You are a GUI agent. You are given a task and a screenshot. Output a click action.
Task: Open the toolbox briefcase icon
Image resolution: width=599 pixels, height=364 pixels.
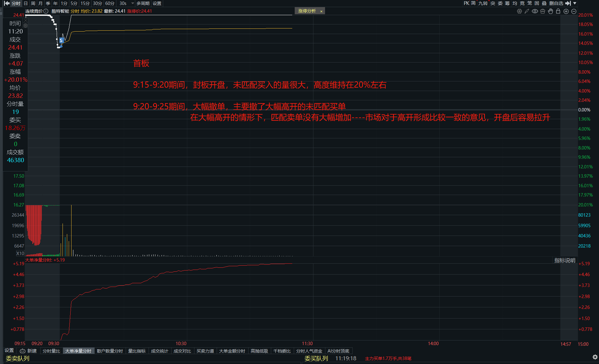click(x=543, y=11)
